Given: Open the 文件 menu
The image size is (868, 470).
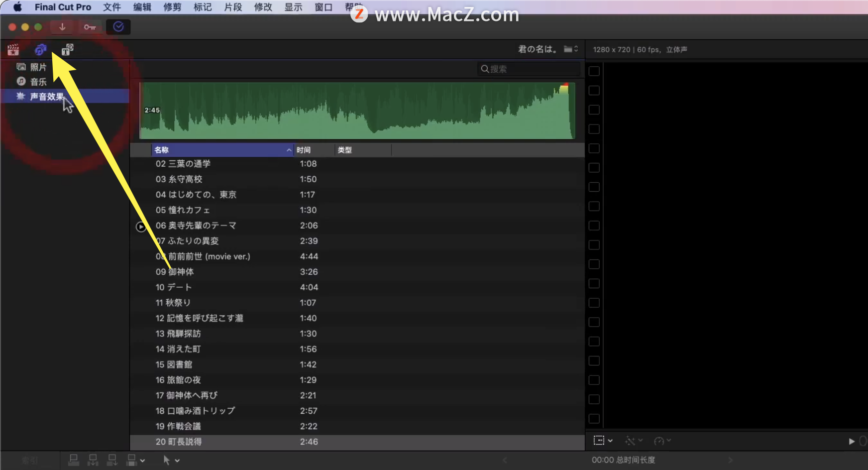Looking at the screenshot, I should pos(112,7).
